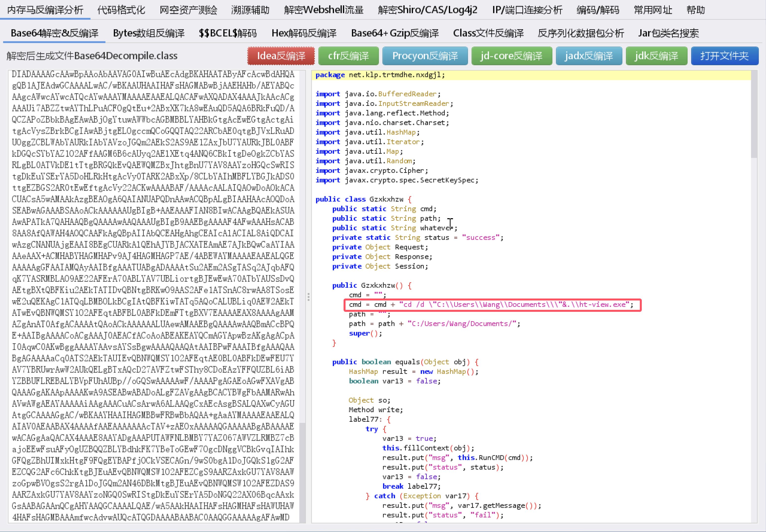
Task: Click the Procyon反编译 button
Action: [425, 56]
